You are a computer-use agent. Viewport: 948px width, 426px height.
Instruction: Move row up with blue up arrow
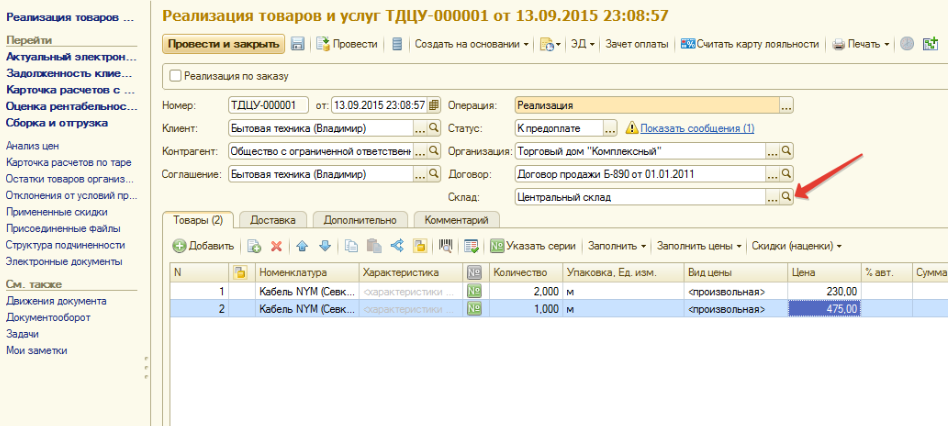click(302, 245)
